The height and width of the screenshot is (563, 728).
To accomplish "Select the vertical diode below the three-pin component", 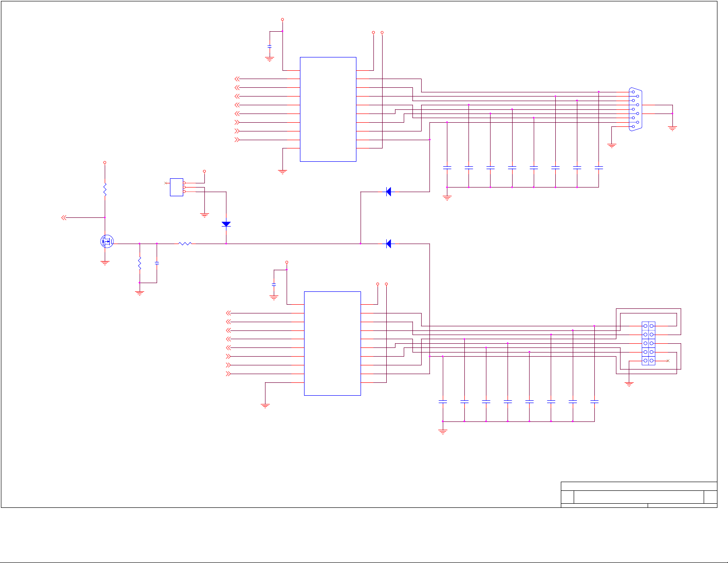I will [226, 224].
